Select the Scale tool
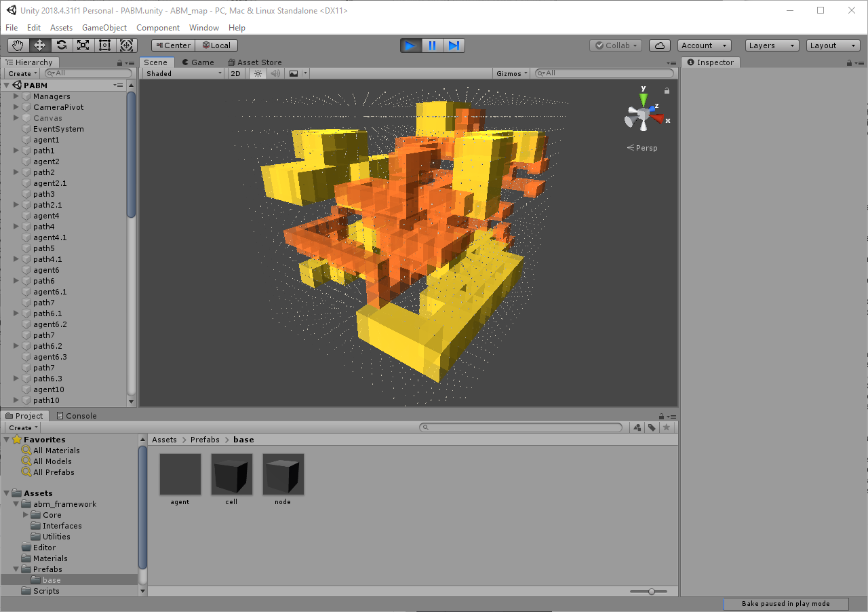The width and height of the screenshot is (868, 612). tap(83, 45)
